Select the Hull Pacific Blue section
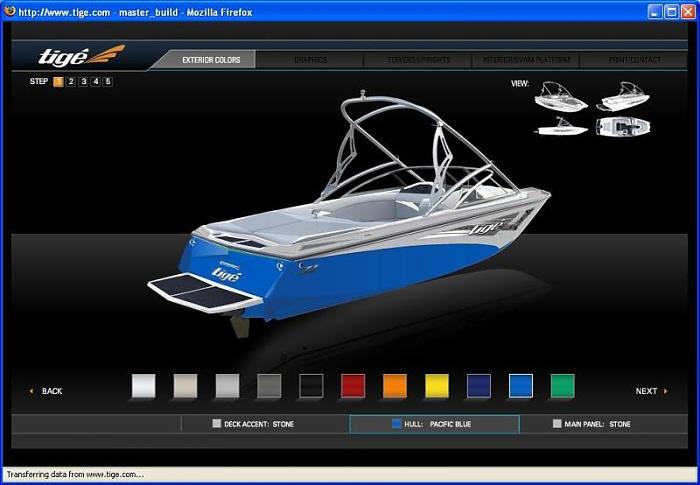 434,424
